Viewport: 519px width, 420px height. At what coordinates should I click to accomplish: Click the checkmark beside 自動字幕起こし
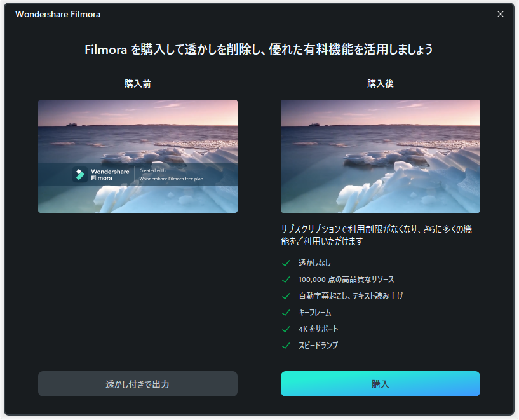tap(286, 296)
